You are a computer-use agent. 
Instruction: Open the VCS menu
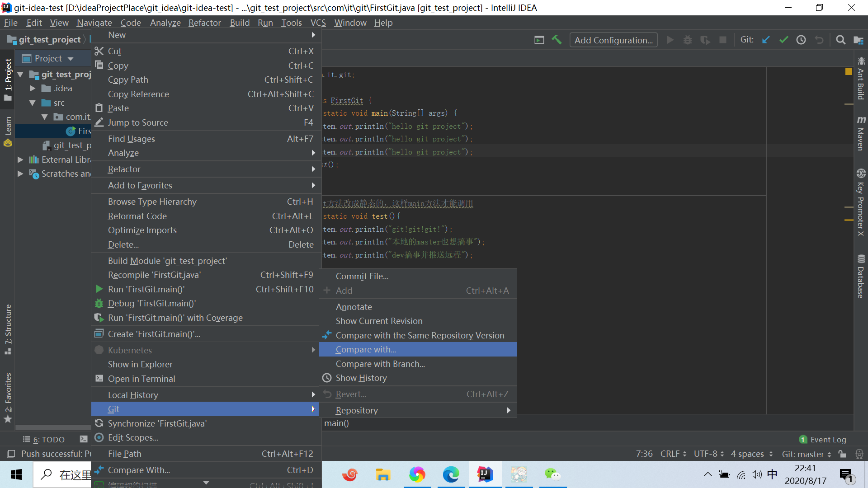318,23
